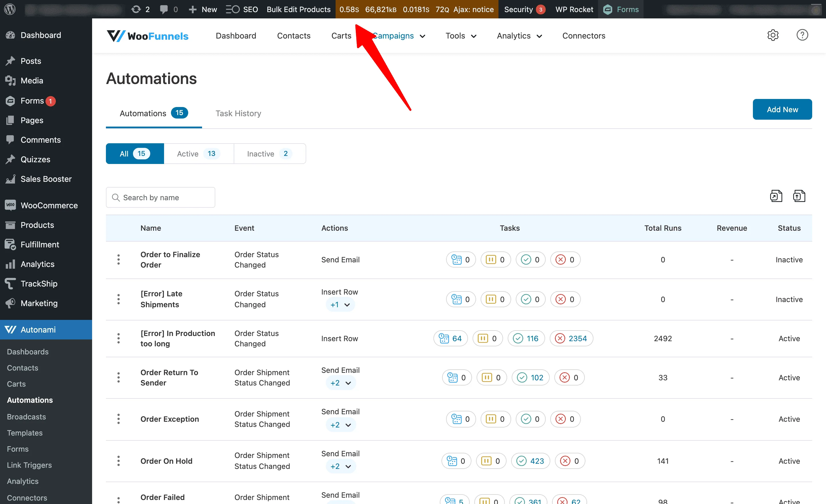Click completed tasks 423 for Order On Hold
826x504 pixels.
[530, 461]
